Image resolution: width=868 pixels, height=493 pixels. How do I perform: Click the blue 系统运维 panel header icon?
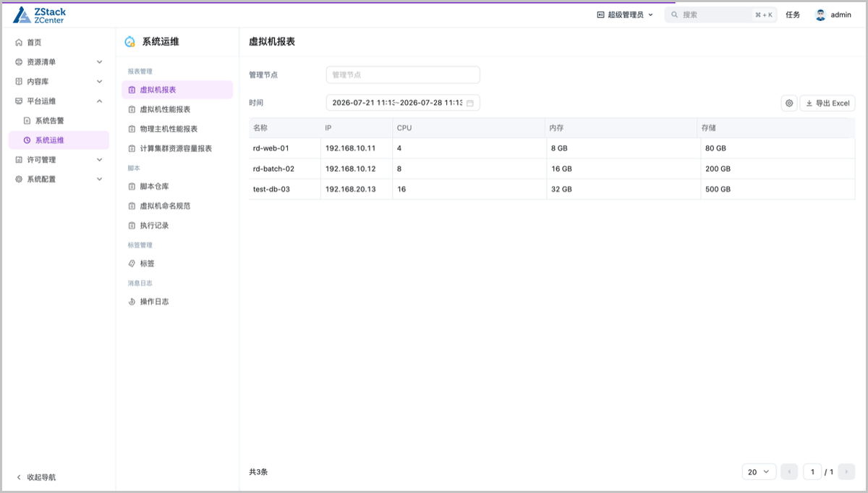coord(130,42)
